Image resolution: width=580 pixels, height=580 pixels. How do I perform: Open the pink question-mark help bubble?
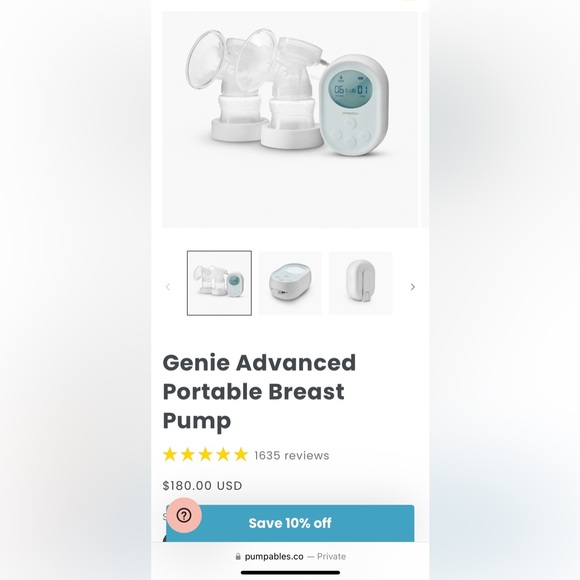[x=184, y=515]
